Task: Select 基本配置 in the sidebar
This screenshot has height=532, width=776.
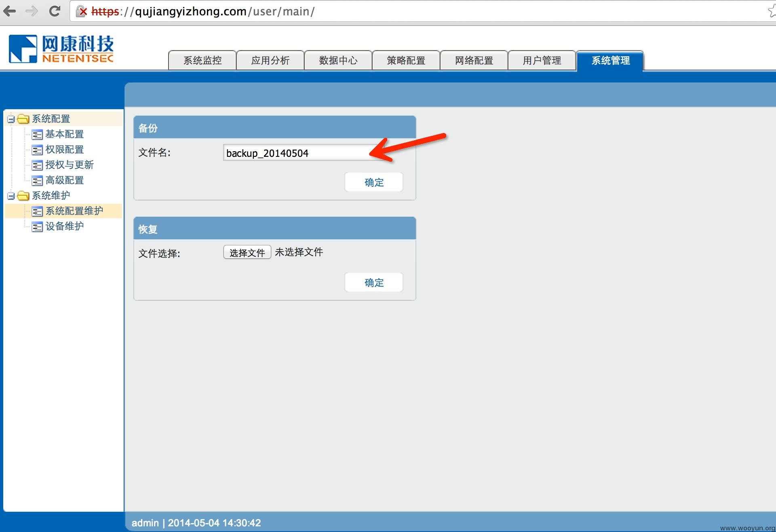Action: pos(65,134)
